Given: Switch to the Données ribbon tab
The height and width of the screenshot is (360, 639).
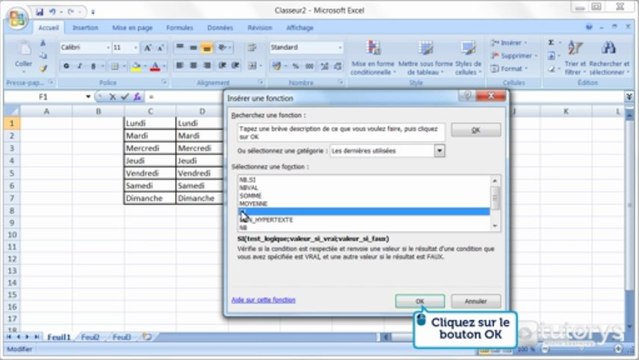Looking at the screenshot, I should 220,28.
